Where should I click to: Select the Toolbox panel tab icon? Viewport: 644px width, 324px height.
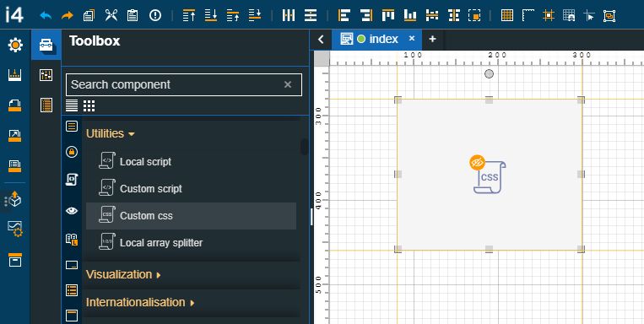click(x=46, y=45)
